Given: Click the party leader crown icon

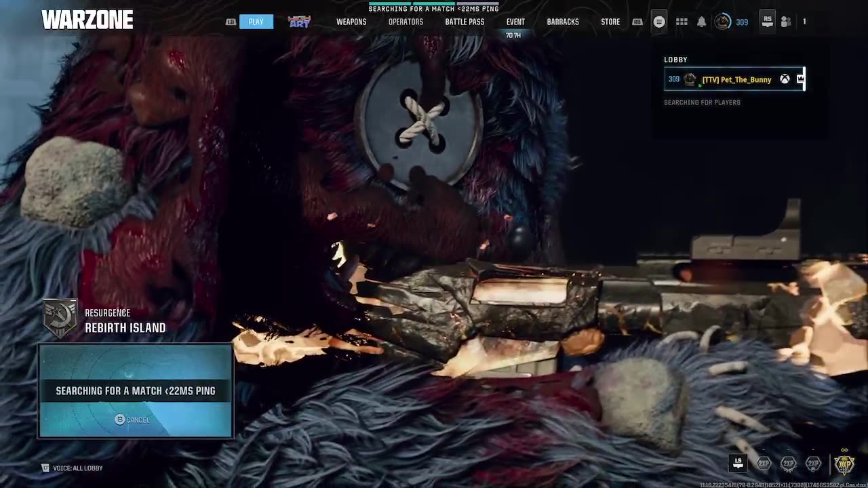Looking at the screenshot, I should 800,79.
